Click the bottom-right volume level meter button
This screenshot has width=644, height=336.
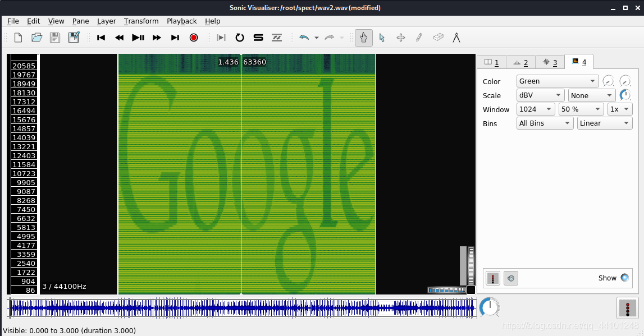(628, 308)
